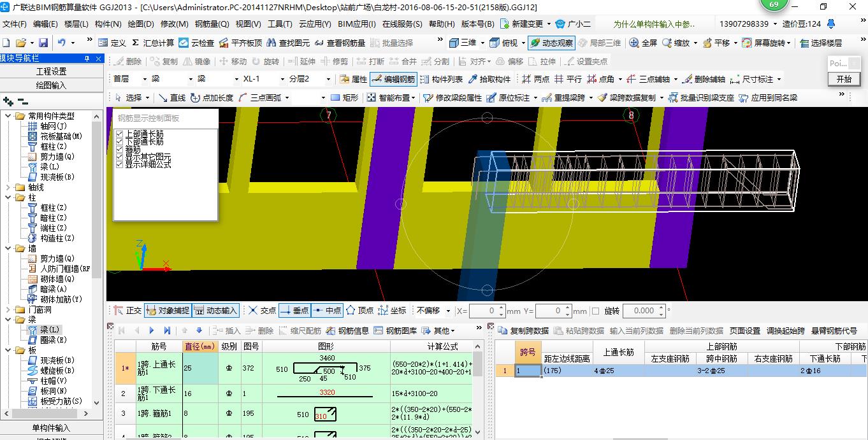Open 选择楼层 floor selection
The height and width of the screenshot is (440, 868).
pyautogui.click(x=821, y=43)
